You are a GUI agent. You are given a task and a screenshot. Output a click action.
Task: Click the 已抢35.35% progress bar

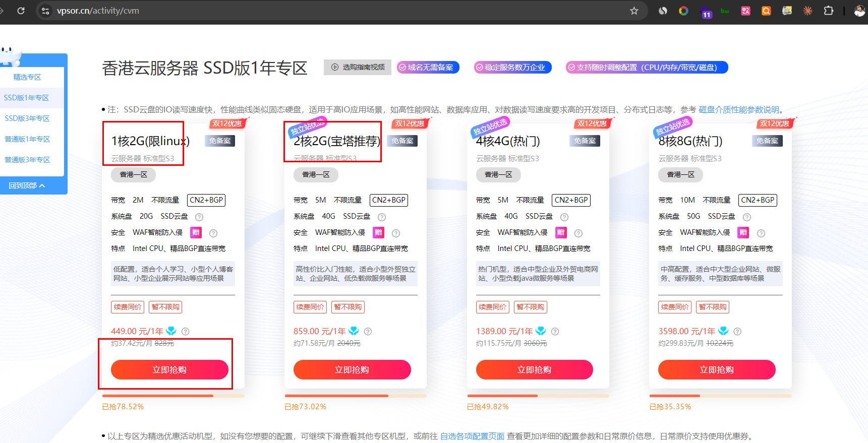[721, 396]
